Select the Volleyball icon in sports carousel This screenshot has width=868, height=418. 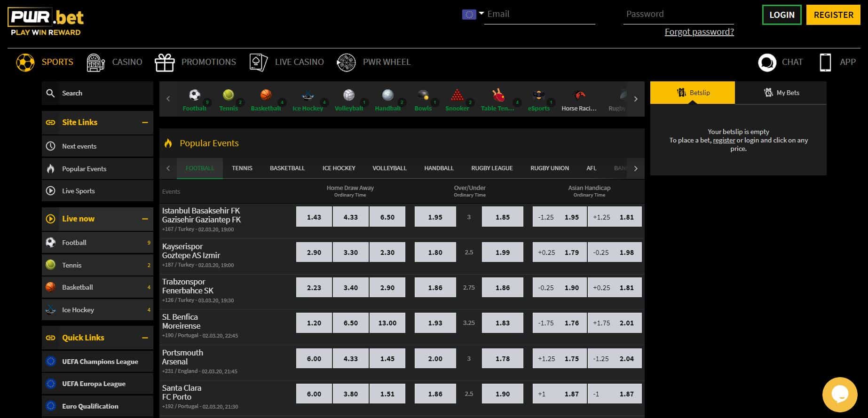pyautogui.click(x=348, y=95)
